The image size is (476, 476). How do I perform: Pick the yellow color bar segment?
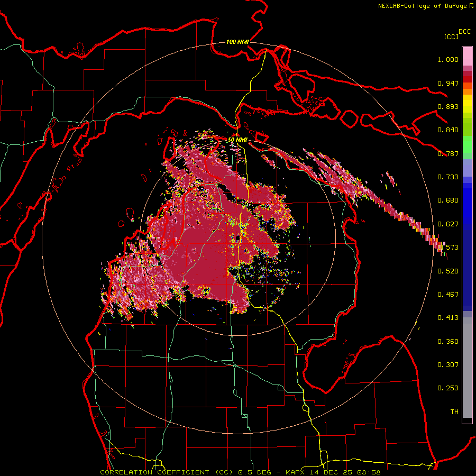(467, 104)
